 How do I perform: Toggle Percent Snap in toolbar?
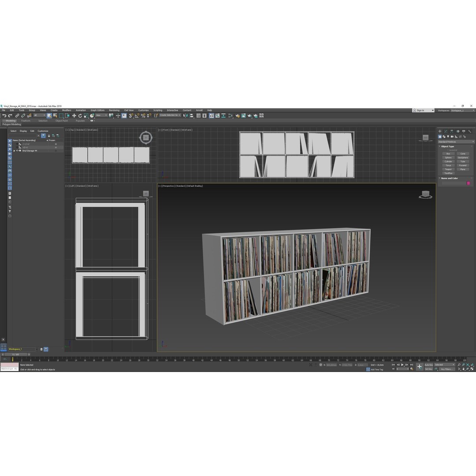tap(143, 115)
